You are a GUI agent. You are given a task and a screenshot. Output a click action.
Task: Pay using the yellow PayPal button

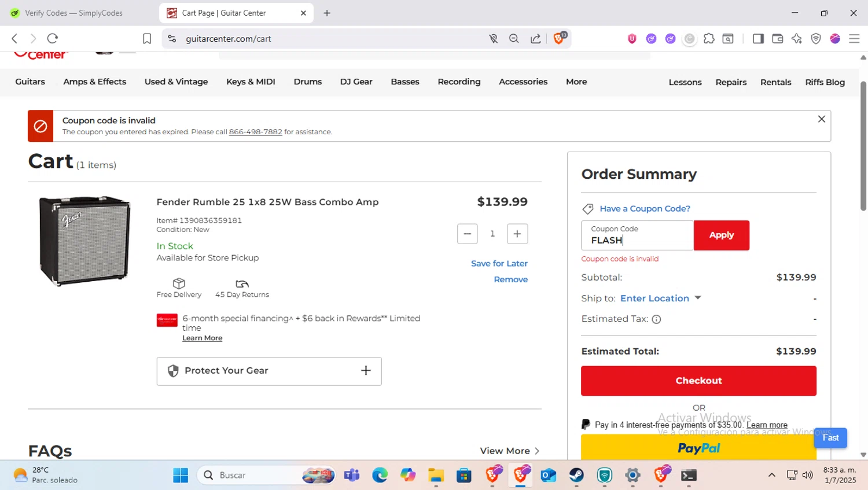point(698,447)
